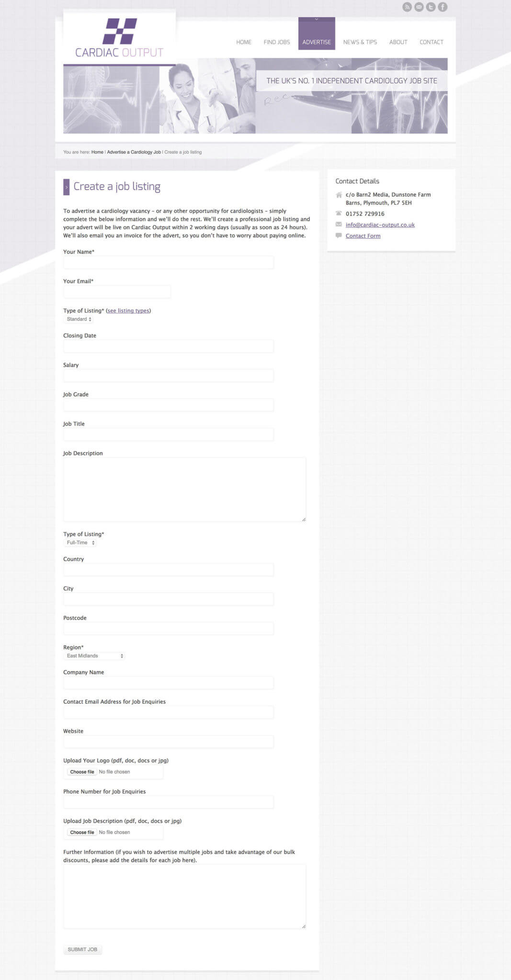The image size is (511, 980).
Task: Click the speech bubble icon beside Contact Form
Action: pyautogui.click(x=339, y=235)
